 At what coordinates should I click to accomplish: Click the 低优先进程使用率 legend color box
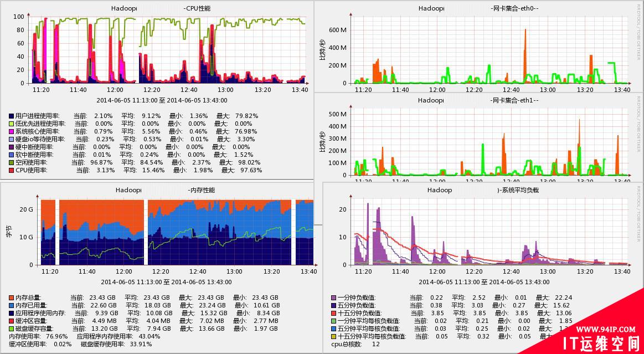pyautogui.click(x=11, y=124)
